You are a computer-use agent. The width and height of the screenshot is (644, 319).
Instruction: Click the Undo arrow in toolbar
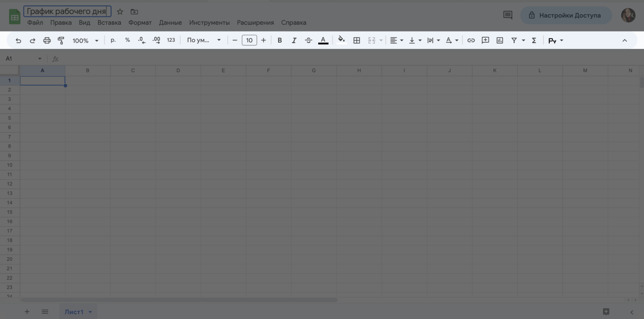coord(18,41)
